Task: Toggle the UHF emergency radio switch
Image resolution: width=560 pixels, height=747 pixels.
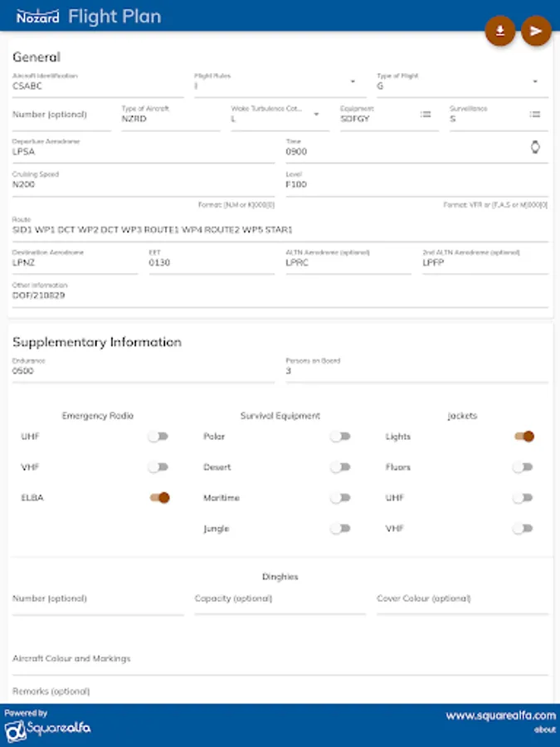Action: click(x=158, y=437)
